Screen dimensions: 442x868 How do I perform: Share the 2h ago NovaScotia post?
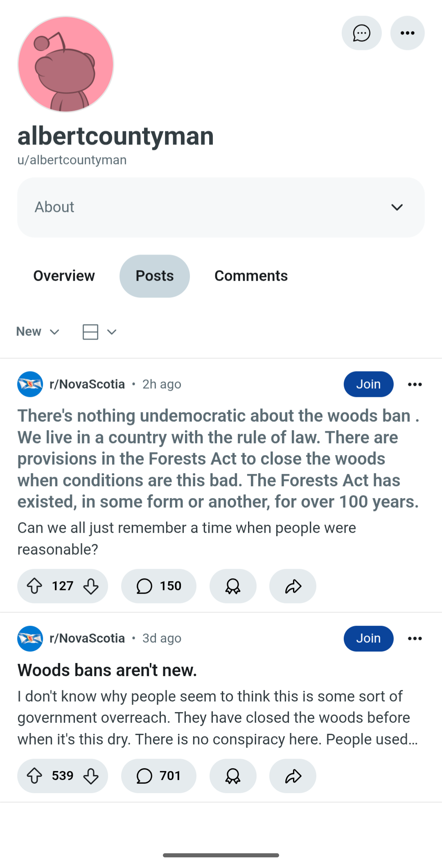point(293,586)
